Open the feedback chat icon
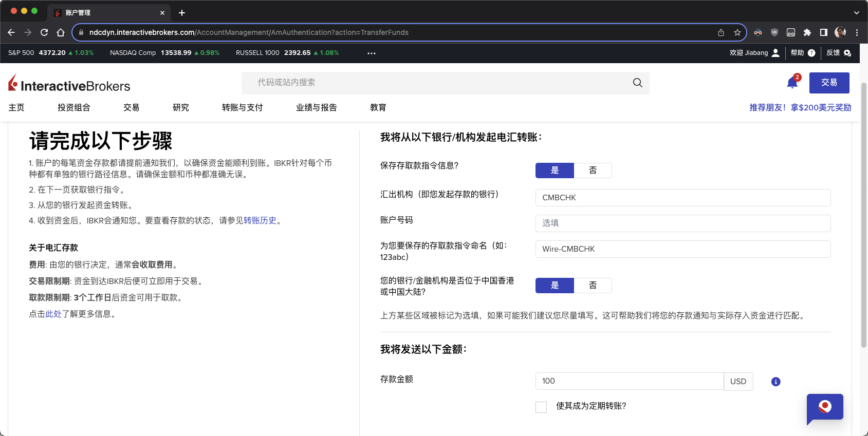 (847, 53)
